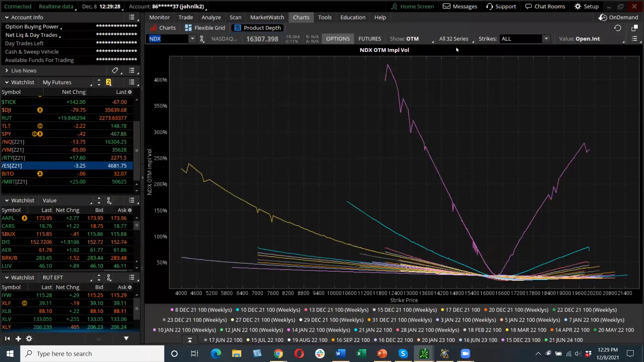Toggle the OPTIONS view button

(x=338, y=39)
